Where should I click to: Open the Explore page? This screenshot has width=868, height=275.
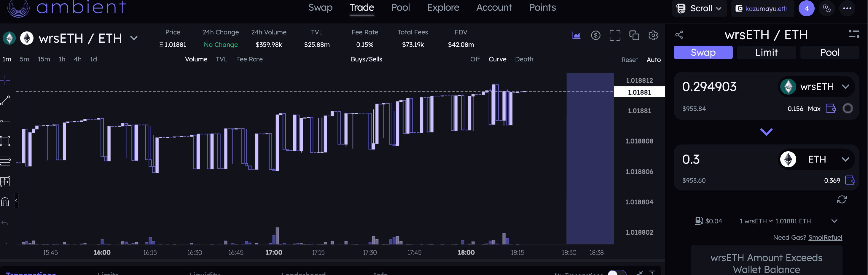click(x=443, y=7)
